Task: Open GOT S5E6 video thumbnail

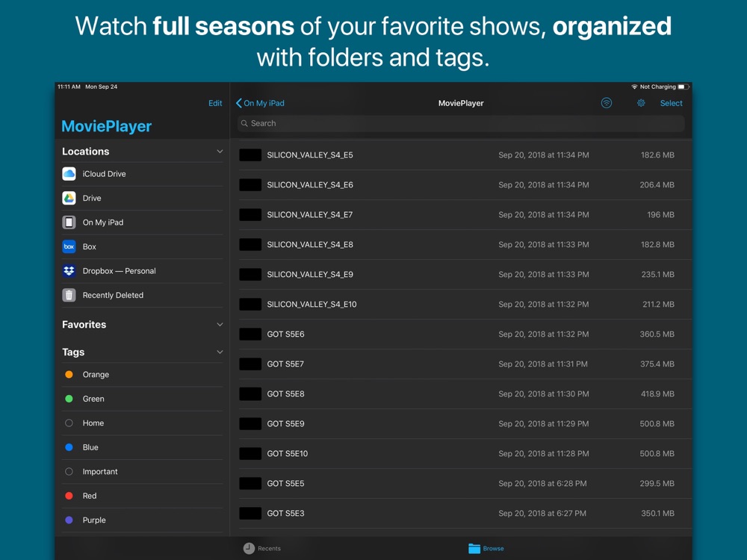Action: point(250,335)
